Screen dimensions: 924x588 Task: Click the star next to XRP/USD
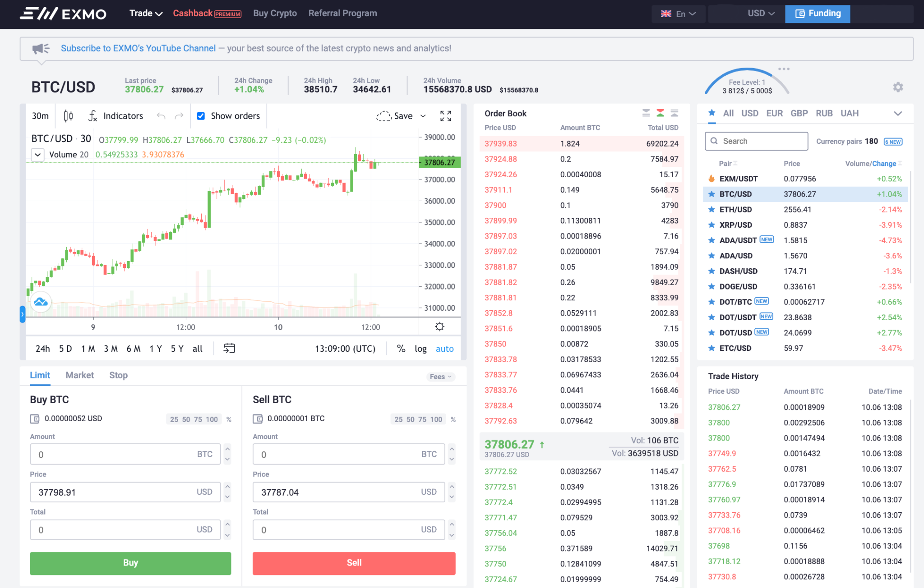(x=711, y=225)
